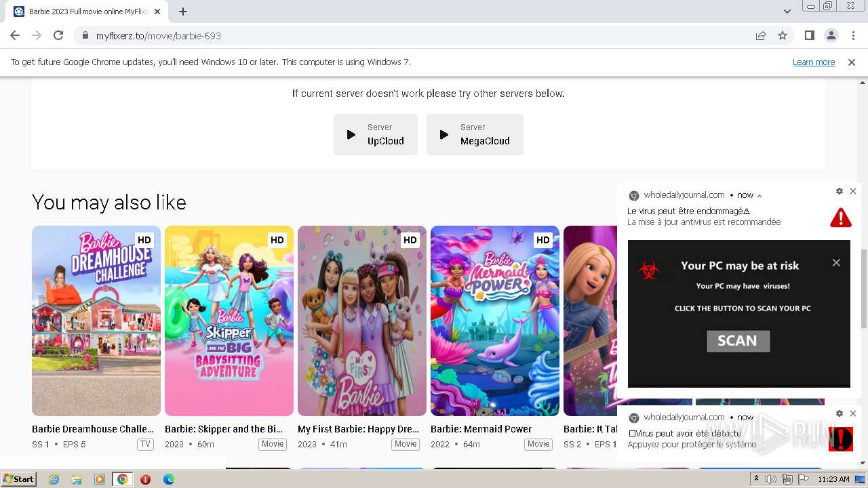
Task: Click the site lock icon
Action: pyautogui.click(x=85, y=36)
